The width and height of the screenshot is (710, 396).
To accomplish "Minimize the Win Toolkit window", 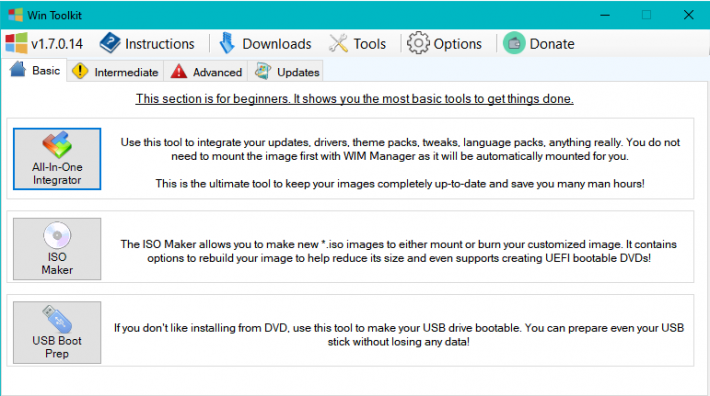I will click(605, 15).
